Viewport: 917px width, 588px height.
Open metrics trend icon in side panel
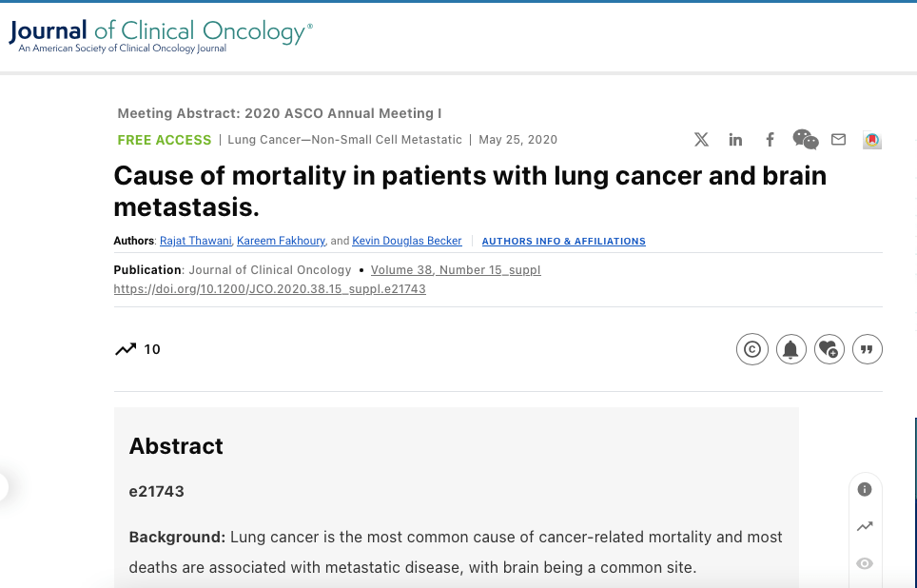point(865,526)
